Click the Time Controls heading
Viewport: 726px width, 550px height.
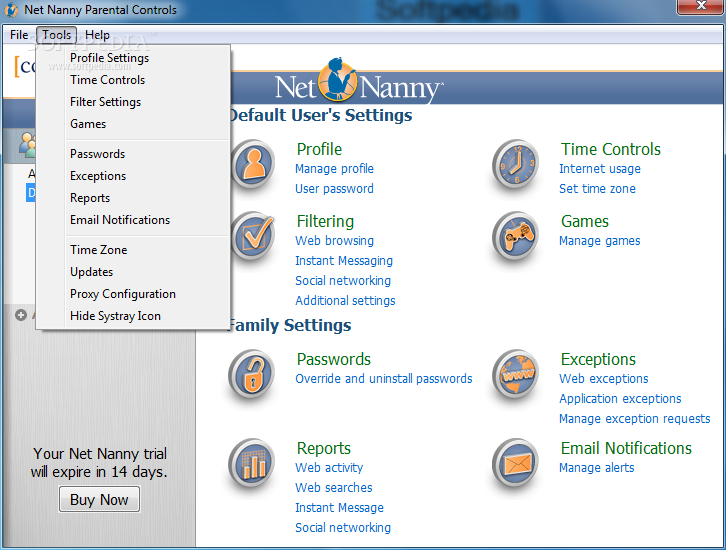[x=611, y=149]
